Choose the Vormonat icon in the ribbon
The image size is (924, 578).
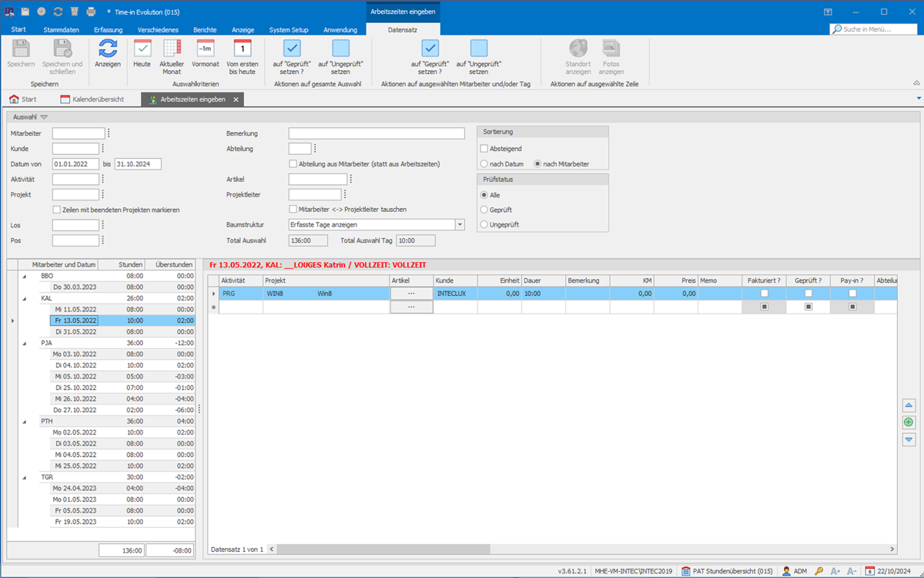pos(206,50)
